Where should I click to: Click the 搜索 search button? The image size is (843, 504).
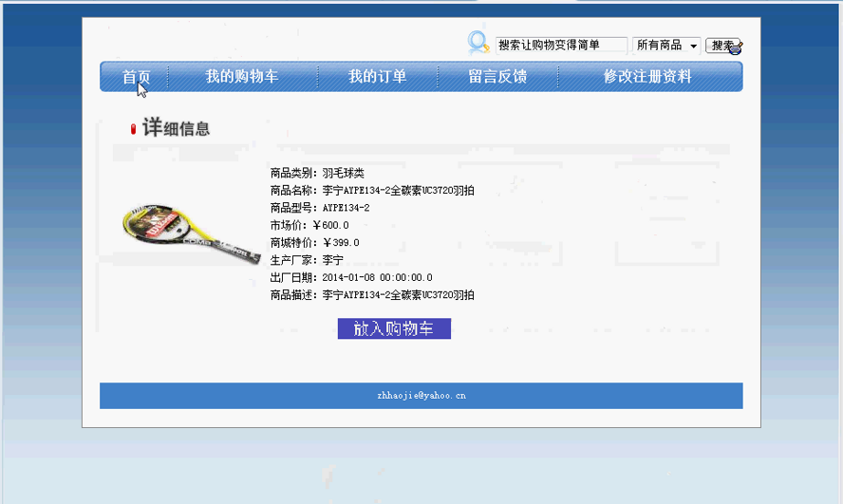[723, 46]
